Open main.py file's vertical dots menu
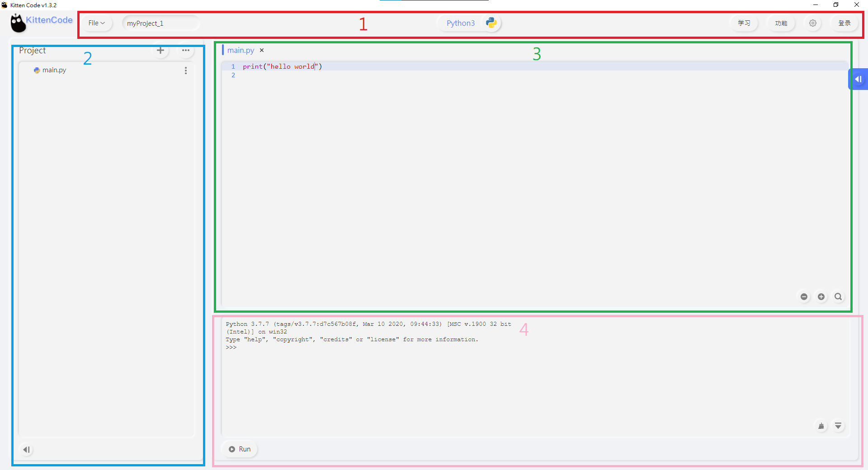 pyautogui.click(x=186, y=70)
